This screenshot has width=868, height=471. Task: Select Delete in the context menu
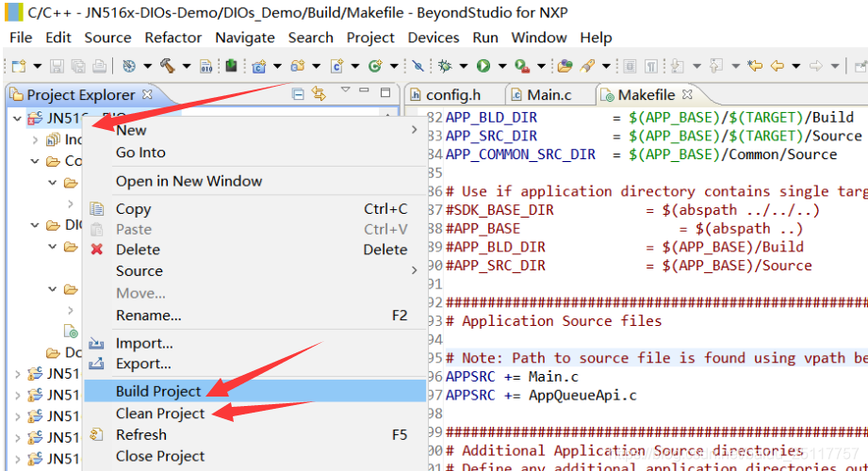click(x=255, y=249)
